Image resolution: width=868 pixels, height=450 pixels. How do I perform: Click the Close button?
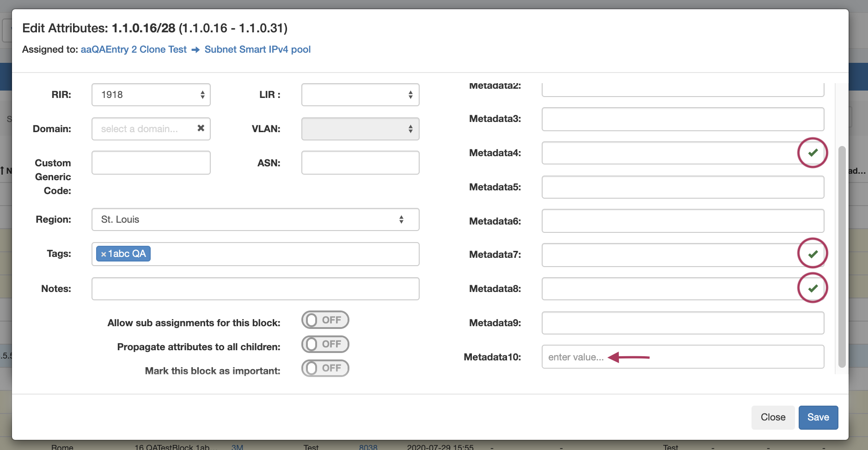773,417
